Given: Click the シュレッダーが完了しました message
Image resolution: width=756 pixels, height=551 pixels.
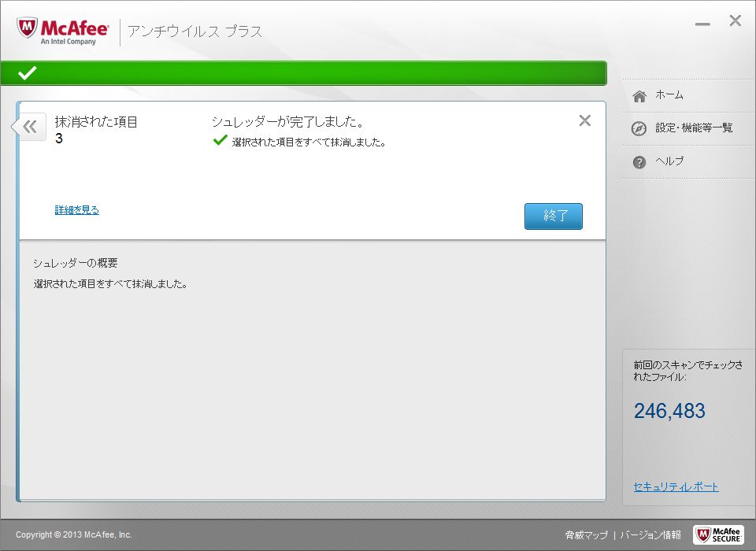Looking at the screenshot, I should [288, 121].
